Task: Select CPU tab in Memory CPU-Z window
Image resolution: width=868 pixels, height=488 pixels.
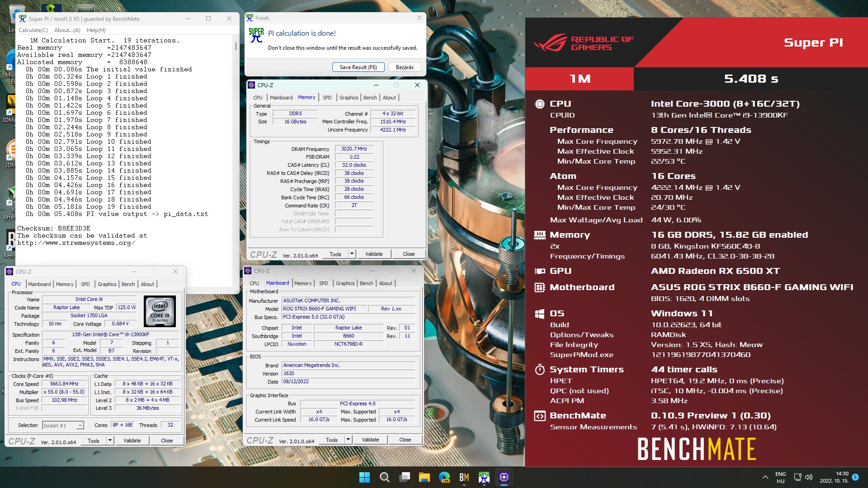Action: point(258,98)
